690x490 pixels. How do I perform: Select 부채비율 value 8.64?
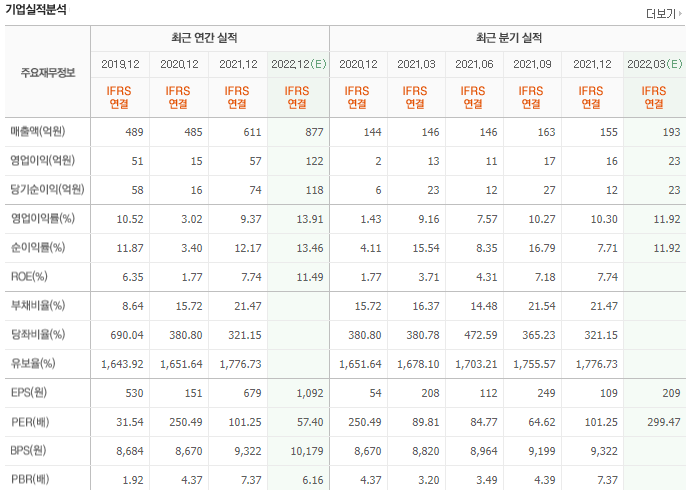click(x=133, y=306)
